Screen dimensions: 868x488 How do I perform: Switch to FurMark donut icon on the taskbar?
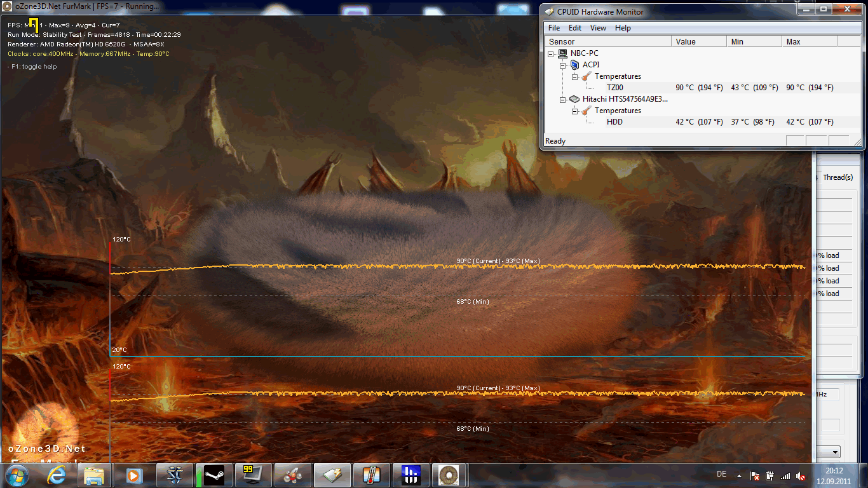click(449, 475)
